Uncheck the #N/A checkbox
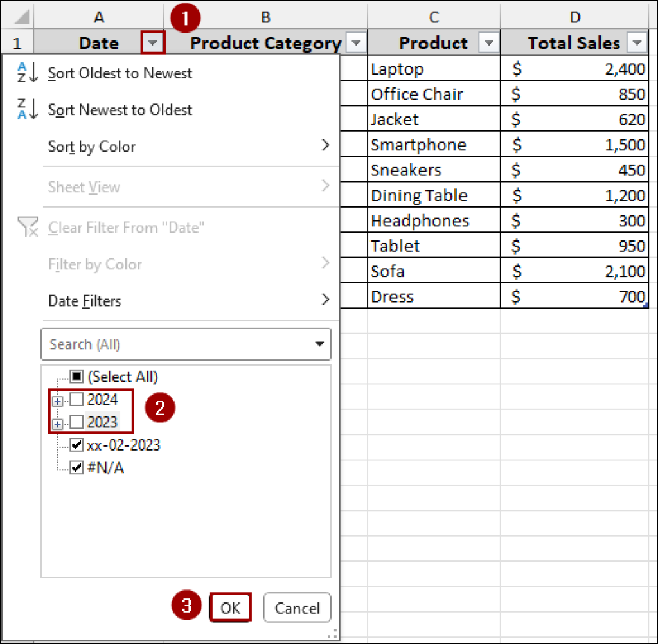The height and width of the screenshot is (644, 658). [77, 468]
